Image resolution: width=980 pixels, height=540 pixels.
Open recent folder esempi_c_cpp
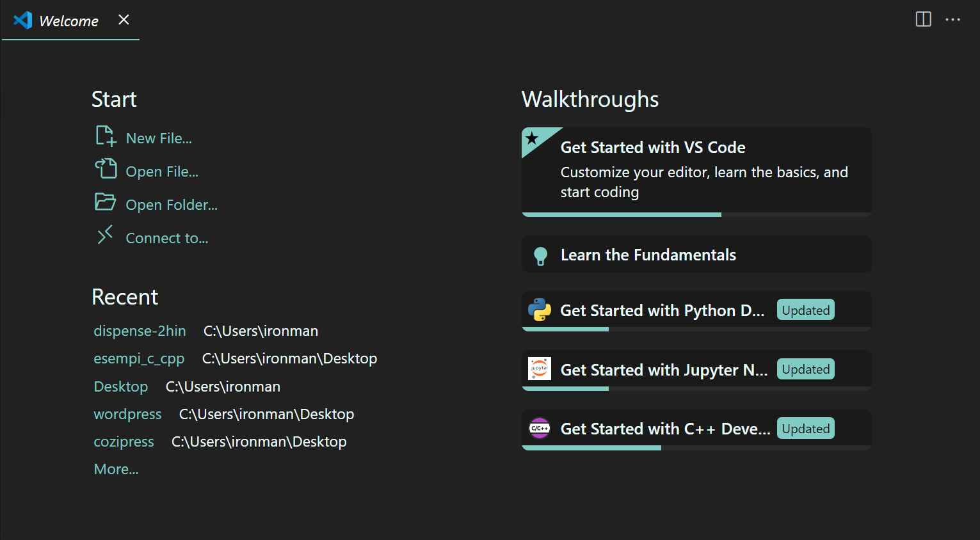139,358
